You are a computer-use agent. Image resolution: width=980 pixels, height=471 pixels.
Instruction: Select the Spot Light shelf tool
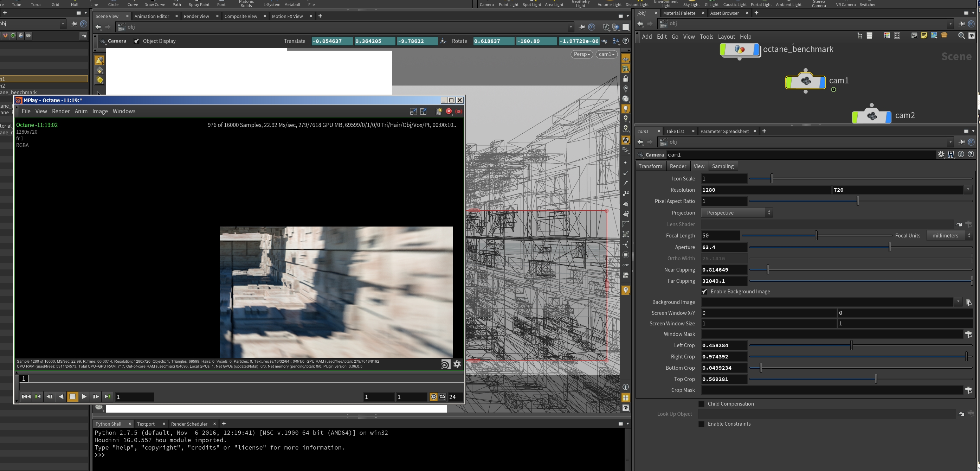pos(531,4)
